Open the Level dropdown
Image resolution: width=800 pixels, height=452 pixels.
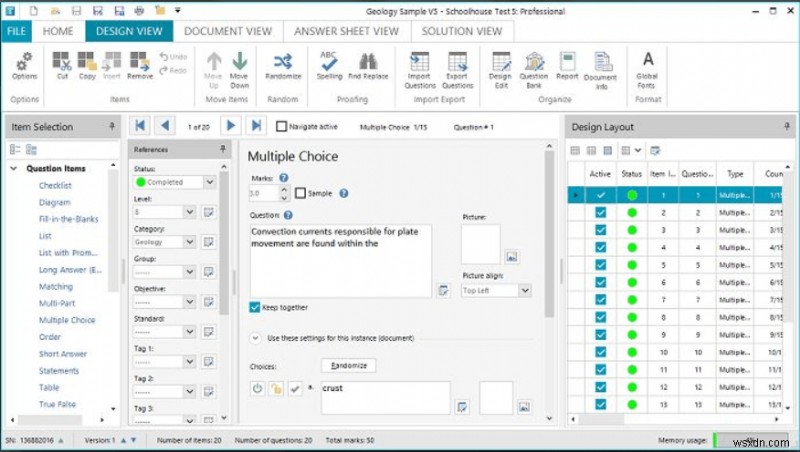189,212
